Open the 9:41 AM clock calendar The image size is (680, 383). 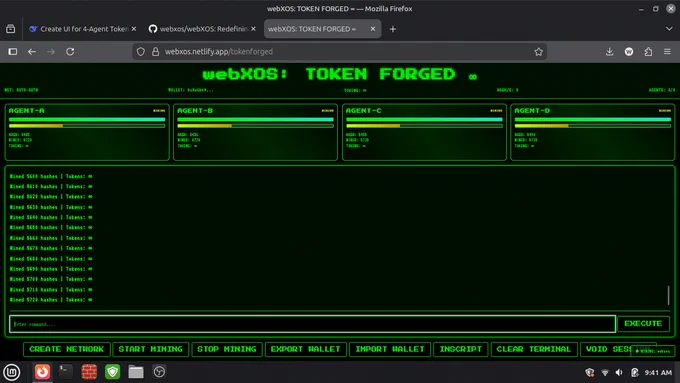pos(658,373)
